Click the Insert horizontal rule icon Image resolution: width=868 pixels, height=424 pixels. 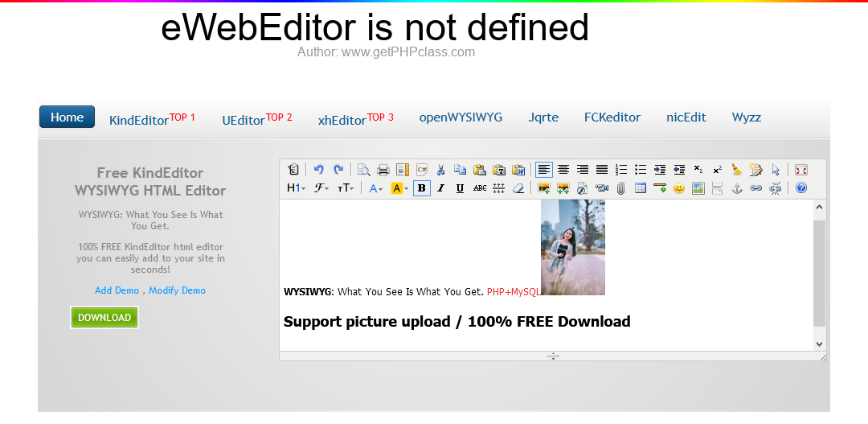tap(660, 188)
